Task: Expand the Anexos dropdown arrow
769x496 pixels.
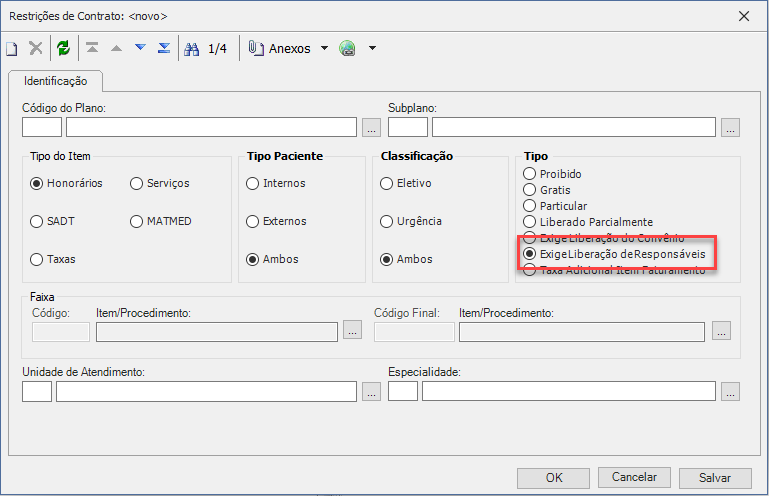Action: [x=324, y=48]
